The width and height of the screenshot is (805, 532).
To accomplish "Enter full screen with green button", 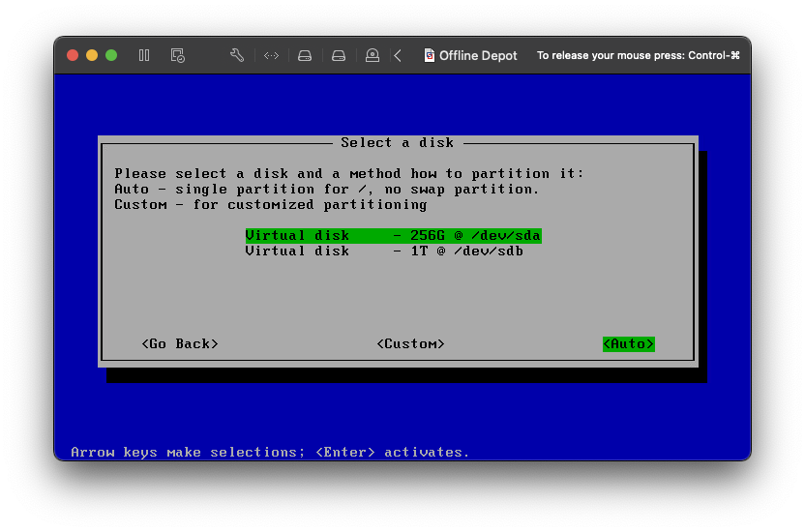I will [x=111, y=55].
